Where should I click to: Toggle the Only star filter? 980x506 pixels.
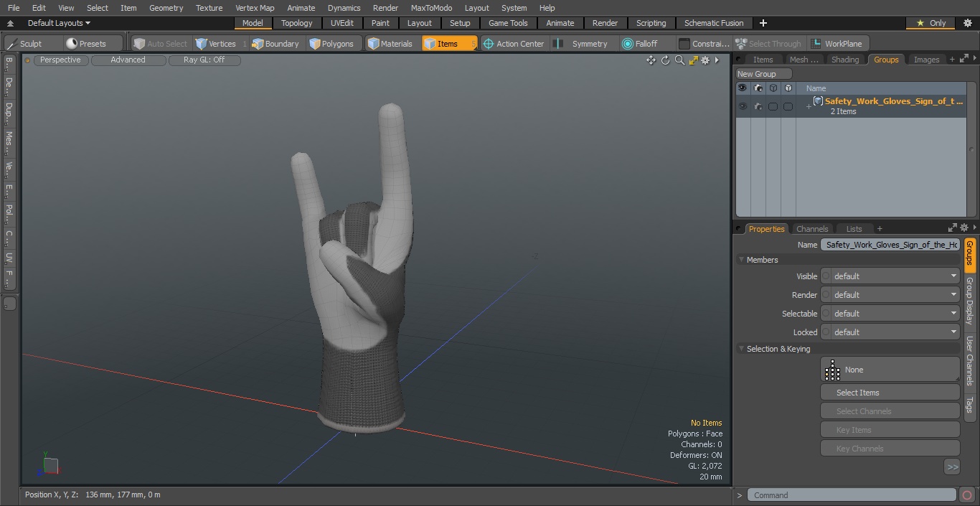[x=930, y=23]
